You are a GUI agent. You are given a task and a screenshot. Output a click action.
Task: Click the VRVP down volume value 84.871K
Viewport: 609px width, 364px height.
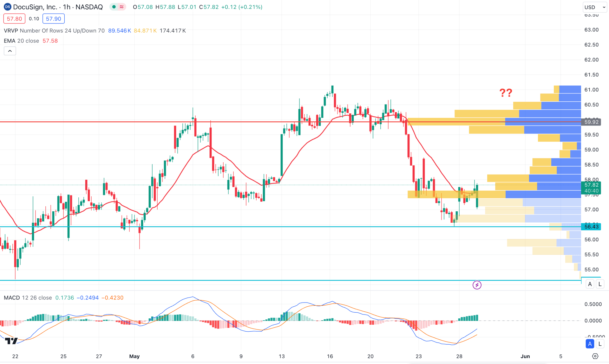pos(145,31)
